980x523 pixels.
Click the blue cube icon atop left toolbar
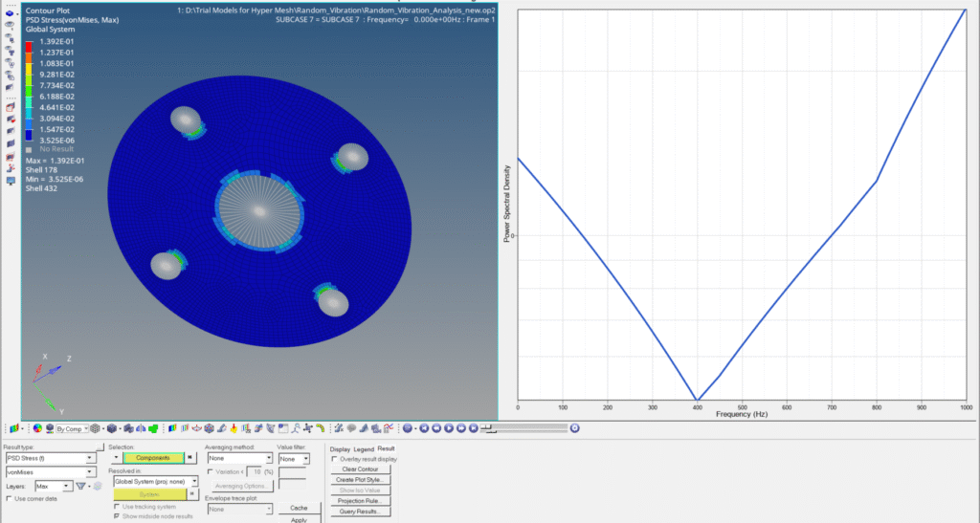[x=11, y=13]
